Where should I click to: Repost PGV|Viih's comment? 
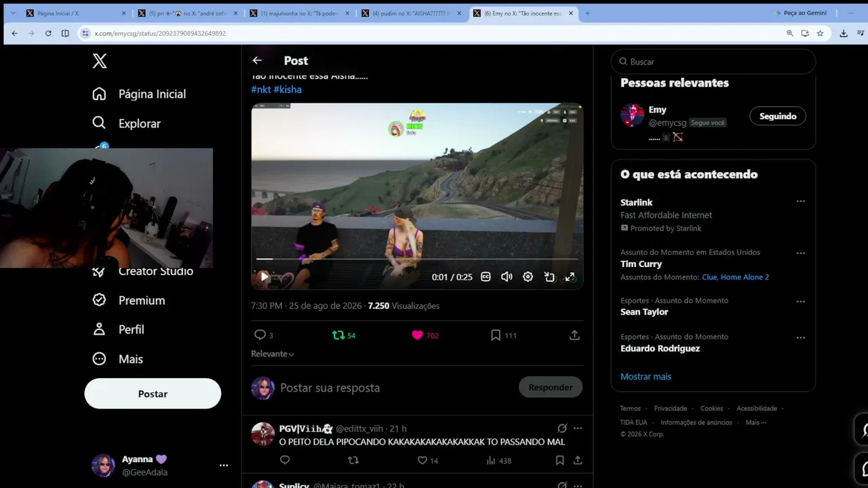353,460
